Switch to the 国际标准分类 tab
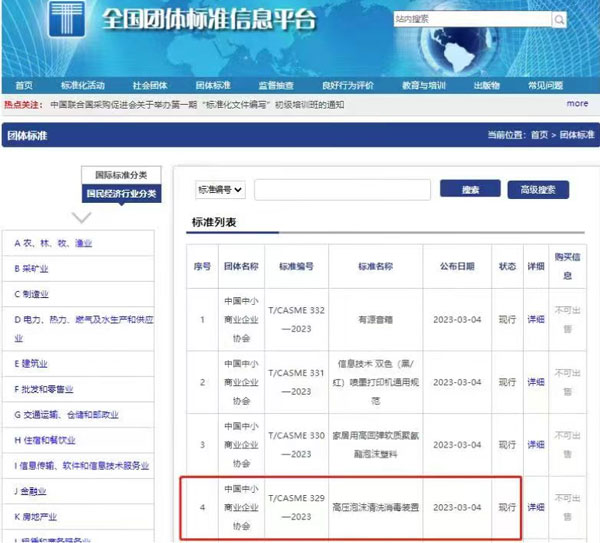This screenshot has width=600, height=543. point(120,175)
